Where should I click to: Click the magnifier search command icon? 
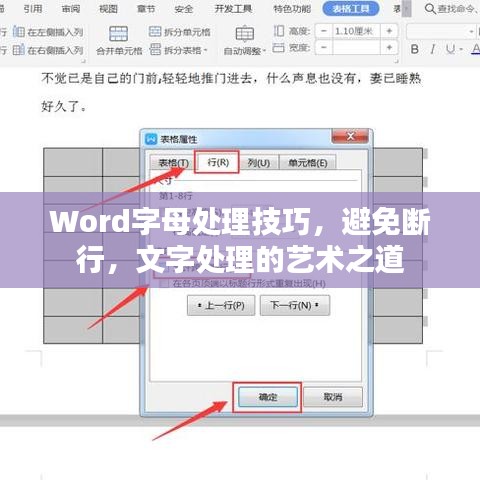coord(430,9)
